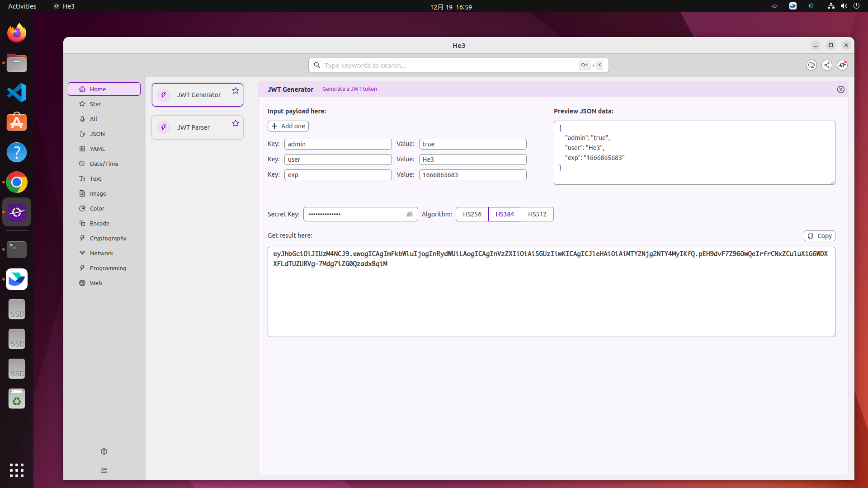Click Add one payload button
Image resolution: width=868 pixels, height=488 pixels.
click(x=288, y=126)
